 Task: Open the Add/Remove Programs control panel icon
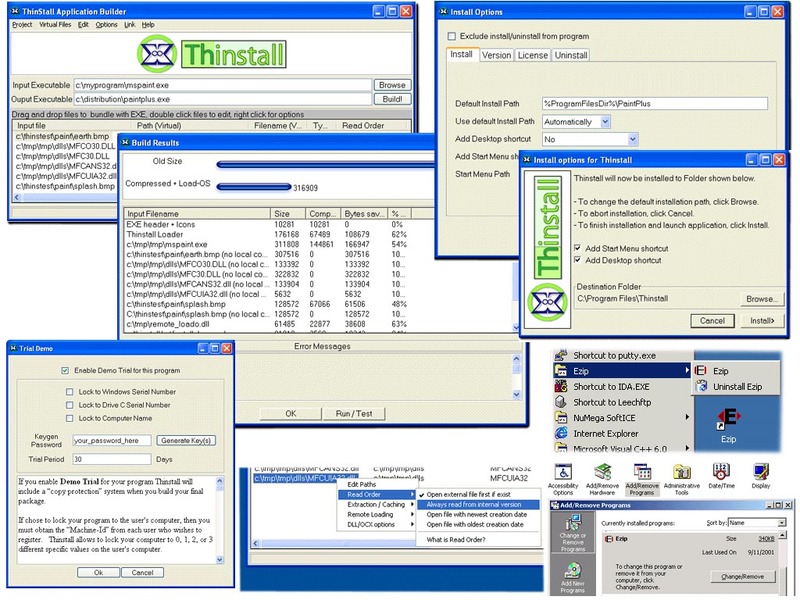[x=641, y=472]
